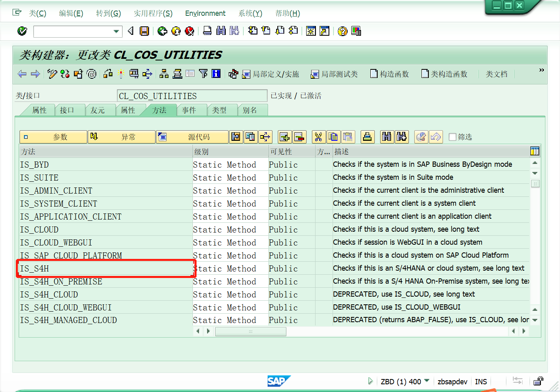Screen dimensions: 560x392
Task: Toggle the 筛选 filter checkbox
Action: (x=452, y=137)
